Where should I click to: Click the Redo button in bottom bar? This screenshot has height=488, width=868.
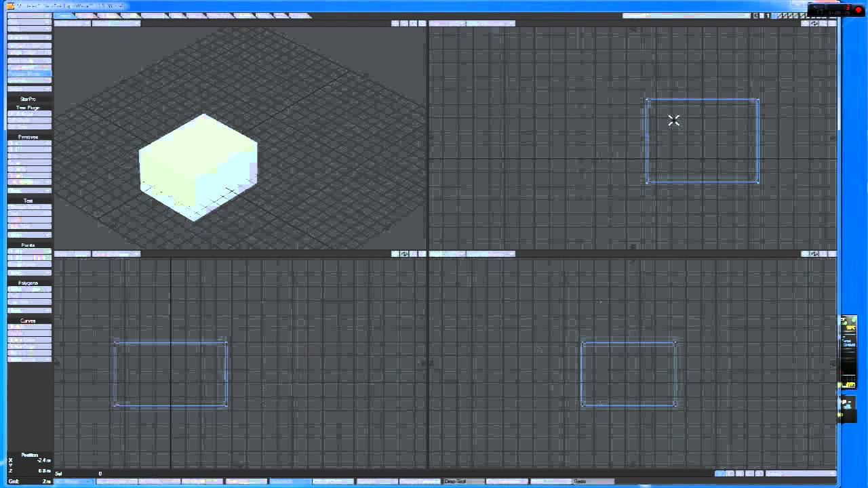pos(594,481)
